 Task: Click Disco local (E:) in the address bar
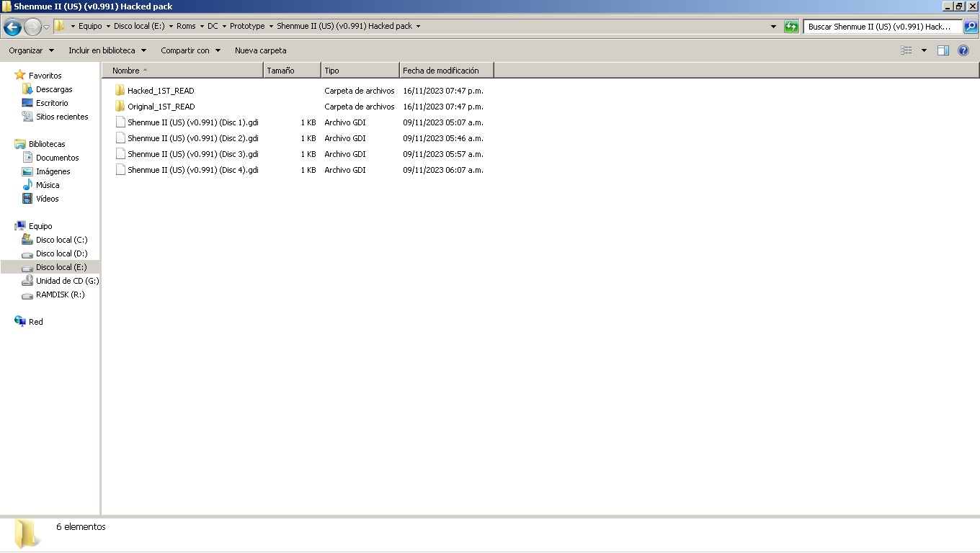[x=139, y=26]
